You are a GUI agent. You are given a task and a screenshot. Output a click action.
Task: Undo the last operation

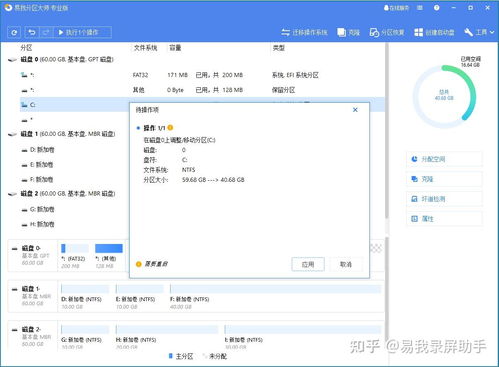(x=32, y=32)
